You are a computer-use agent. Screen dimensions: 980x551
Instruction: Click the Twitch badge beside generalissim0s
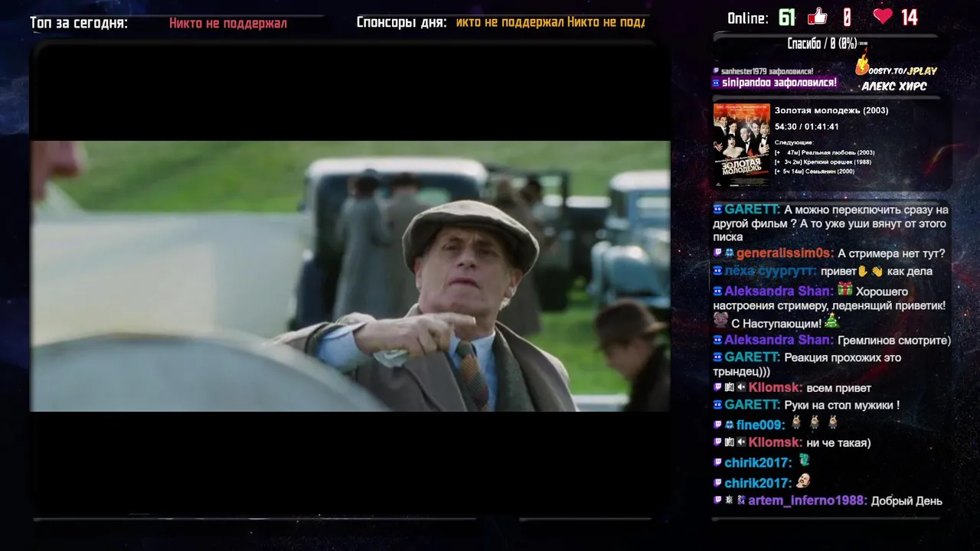(717, 253)
